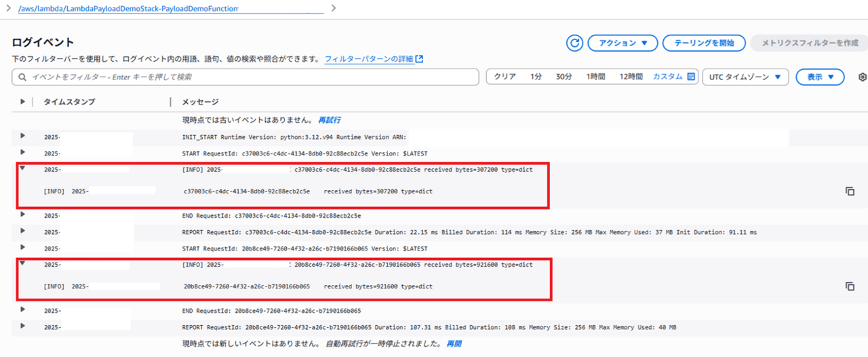Click the calendar icon beside カスタム
This screenshot has height=357, width=868.
tap(692, 77)
